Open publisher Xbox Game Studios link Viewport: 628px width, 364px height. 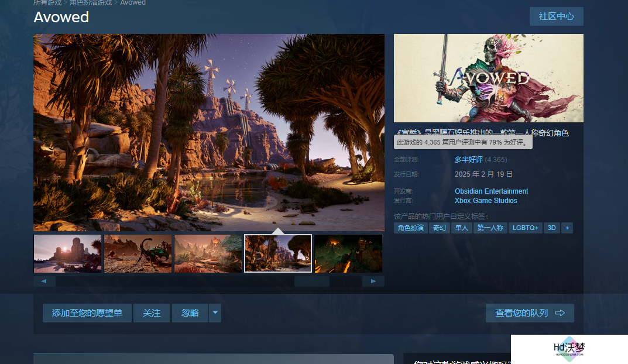click(485, 201)
